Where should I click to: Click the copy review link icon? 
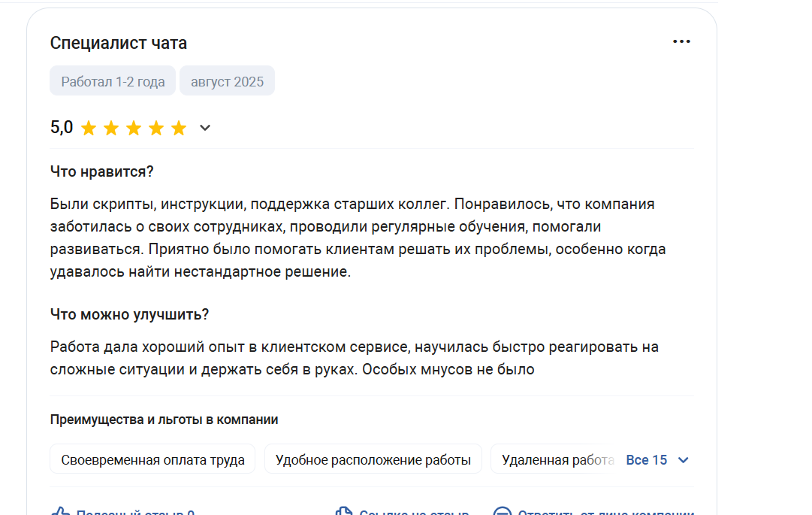pos(344,511)
